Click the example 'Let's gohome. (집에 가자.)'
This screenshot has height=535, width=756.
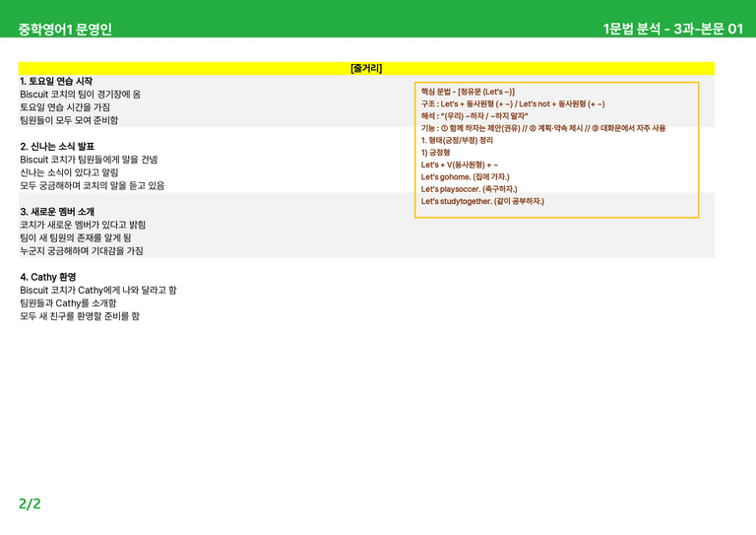(x=465, y=176)
